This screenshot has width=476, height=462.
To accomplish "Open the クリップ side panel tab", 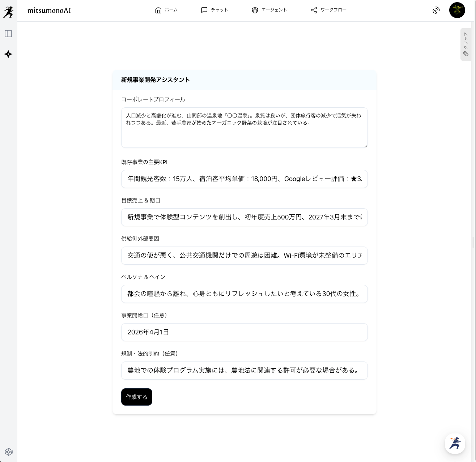I will pos(466,44).
